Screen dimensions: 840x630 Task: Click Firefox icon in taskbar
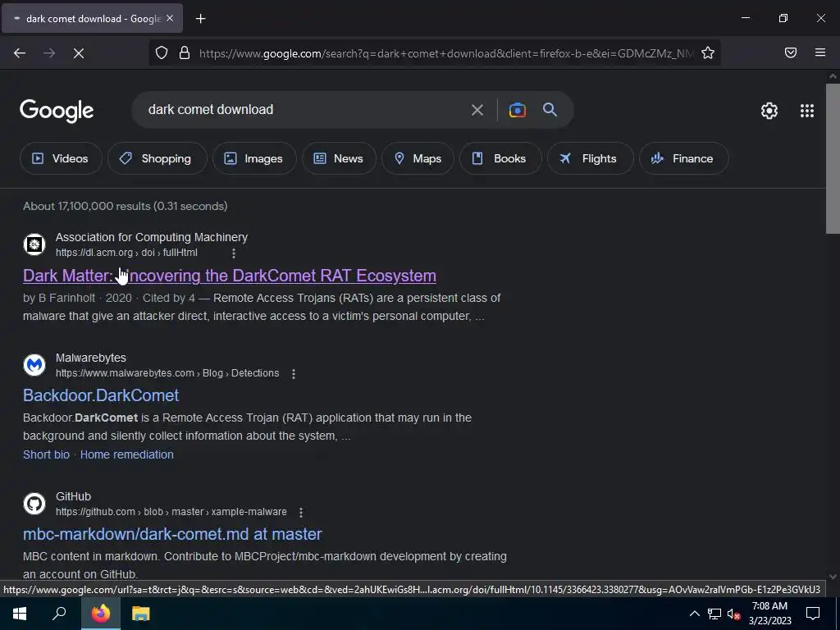[100, 614]
